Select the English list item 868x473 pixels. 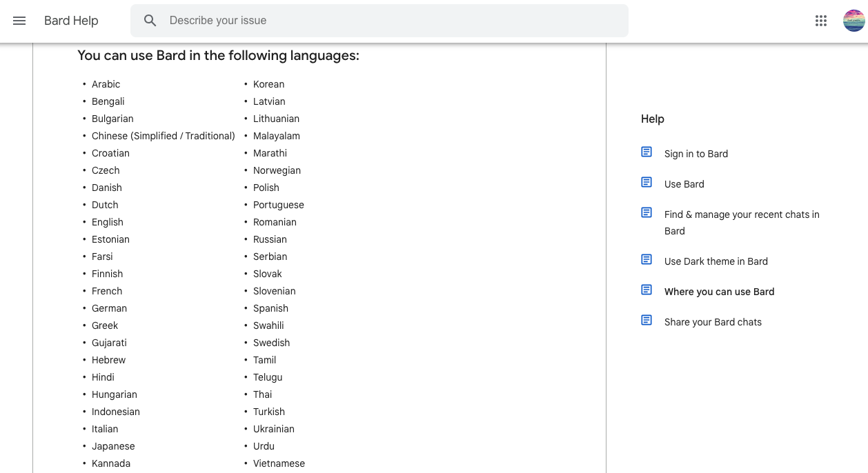click(108, 222)
